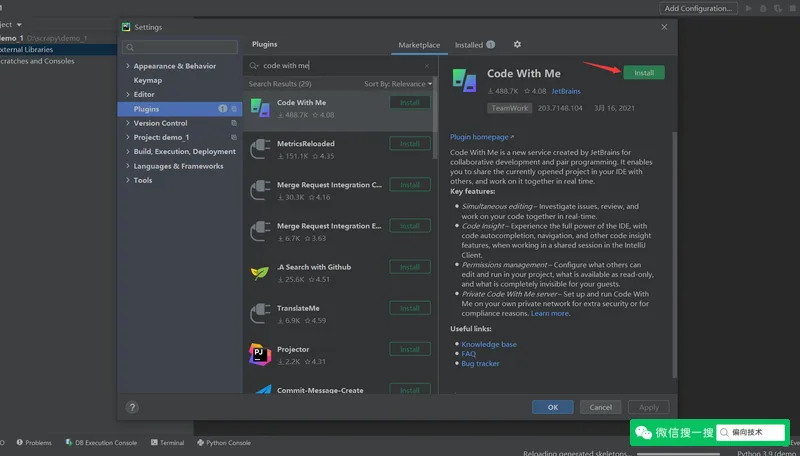Open the Terminal tool window

click(167, 443)
